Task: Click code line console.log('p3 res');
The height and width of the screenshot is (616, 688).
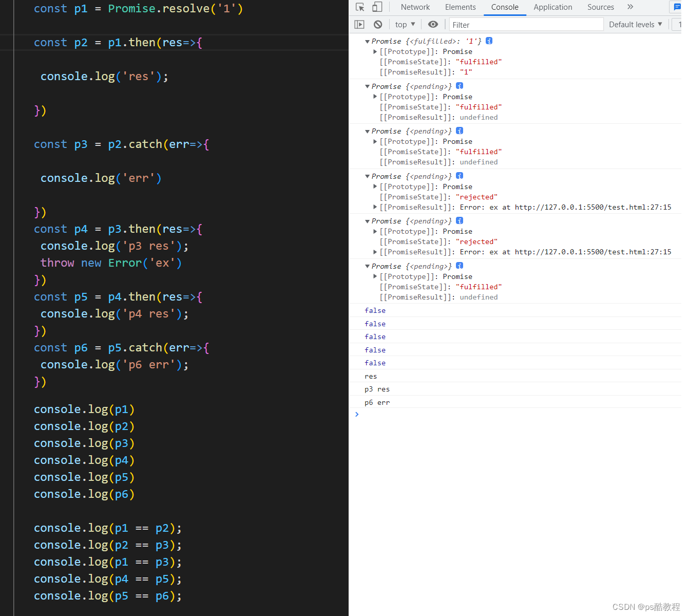Action: point(114,246)
